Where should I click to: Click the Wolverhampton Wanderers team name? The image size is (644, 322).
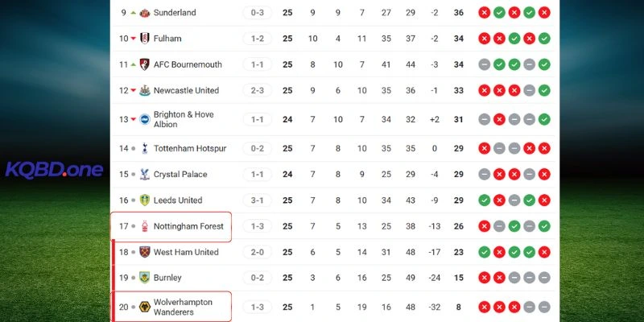tap(184, 307)
